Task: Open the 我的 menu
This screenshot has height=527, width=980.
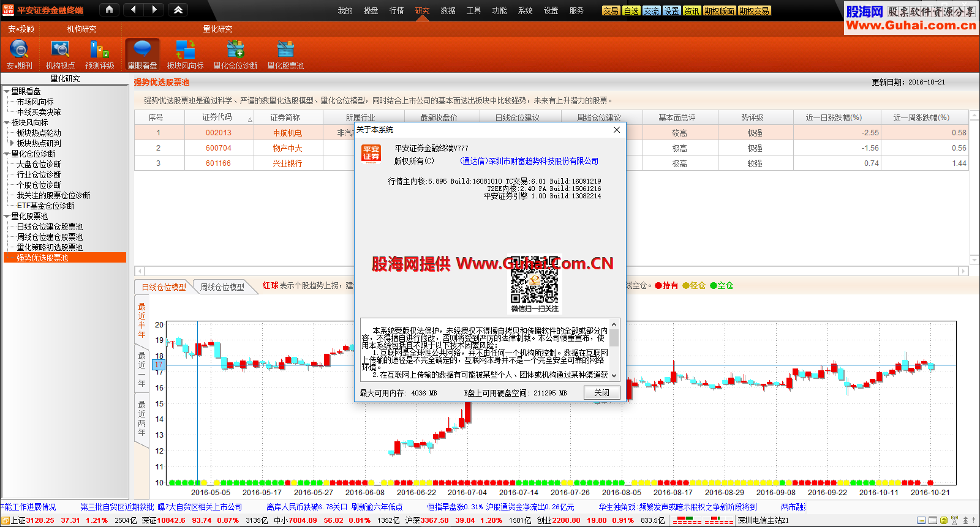Action: click(345, 10)
